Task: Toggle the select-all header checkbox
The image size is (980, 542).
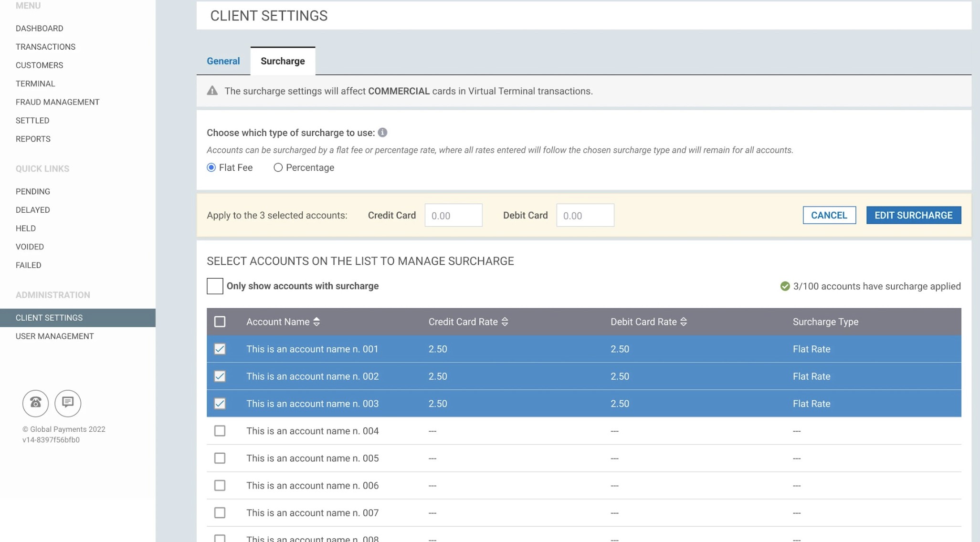Action: tap(220, 322)
